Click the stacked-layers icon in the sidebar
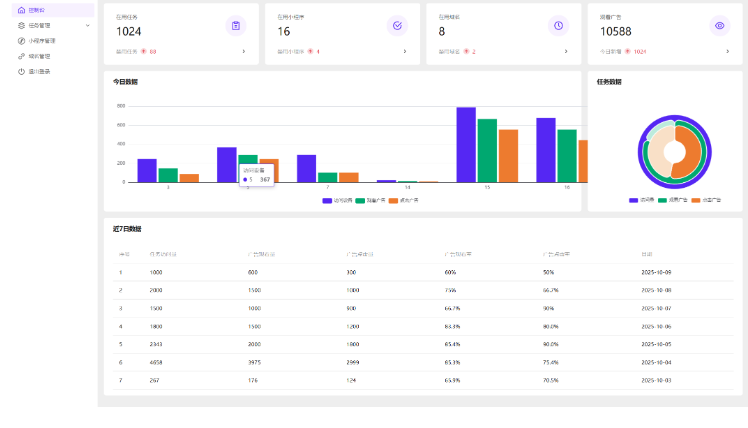The image size is (748, 428). pos(21,25)
